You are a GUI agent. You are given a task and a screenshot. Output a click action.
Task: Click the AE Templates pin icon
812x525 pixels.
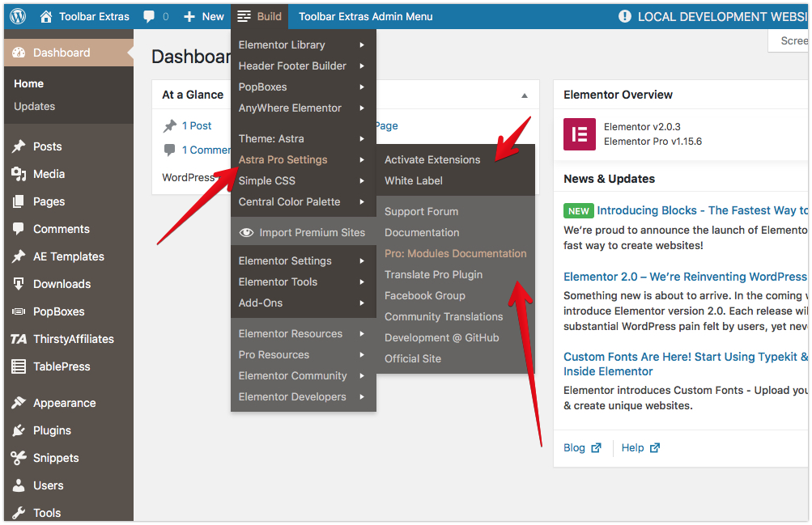(19, 256)
